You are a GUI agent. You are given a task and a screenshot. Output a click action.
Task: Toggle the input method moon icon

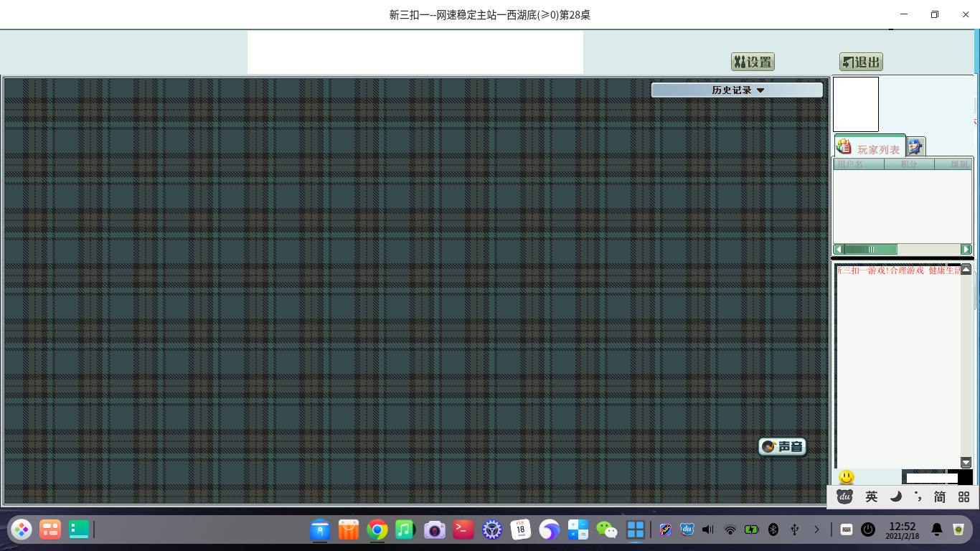tap(895, 496)
